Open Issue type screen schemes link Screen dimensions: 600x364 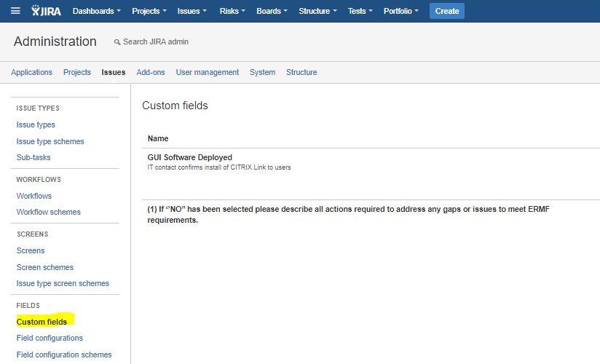63,283
